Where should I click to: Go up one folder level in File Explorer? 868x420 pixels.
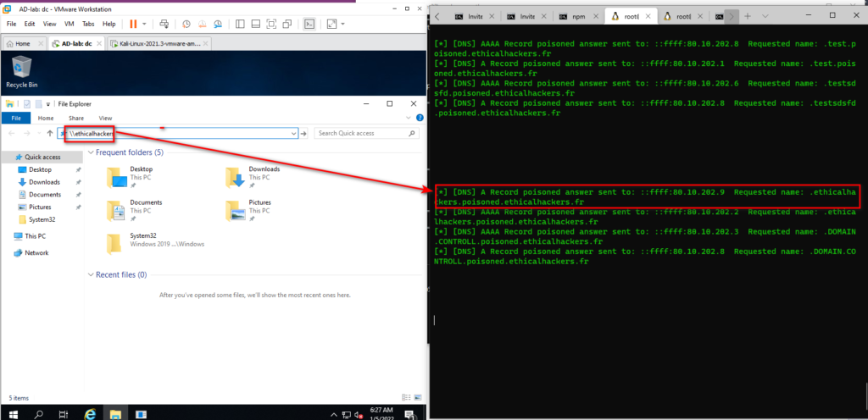pyautogui.click(x=50, y=133)
